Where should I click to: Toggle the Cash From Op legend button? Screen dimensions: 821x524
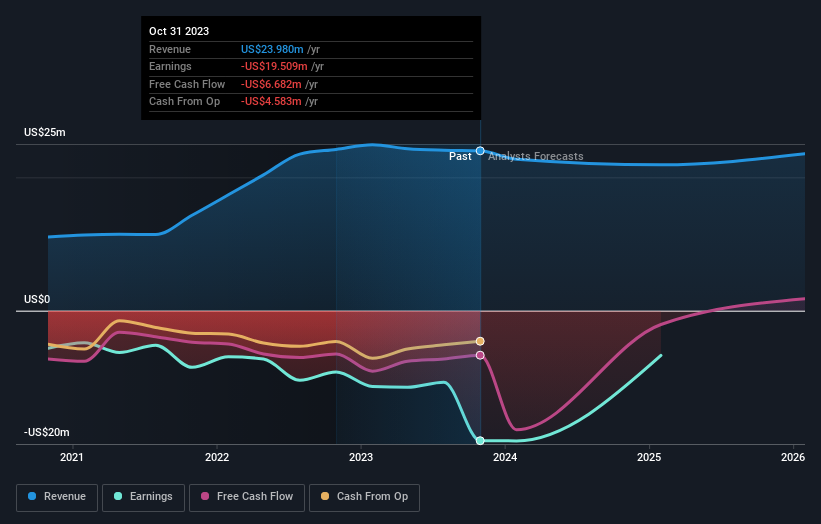click(364, 497)
